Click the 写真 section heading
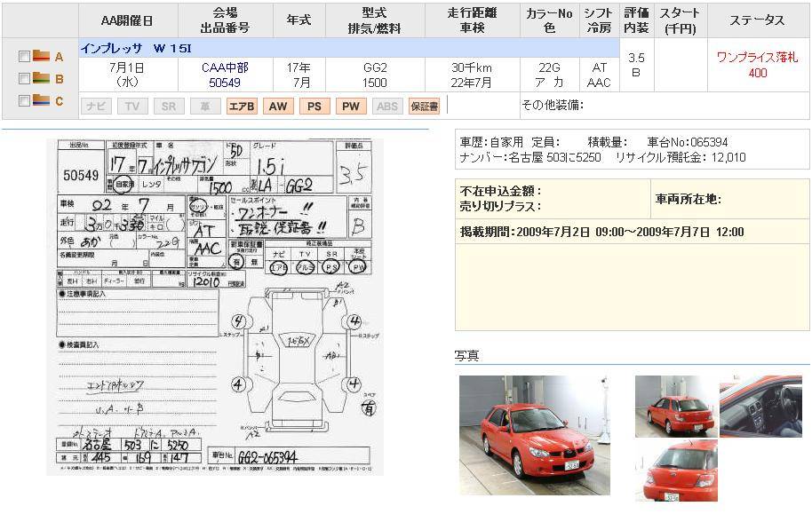The width and height of the screenshot is (812, 514). click(466, 356)
